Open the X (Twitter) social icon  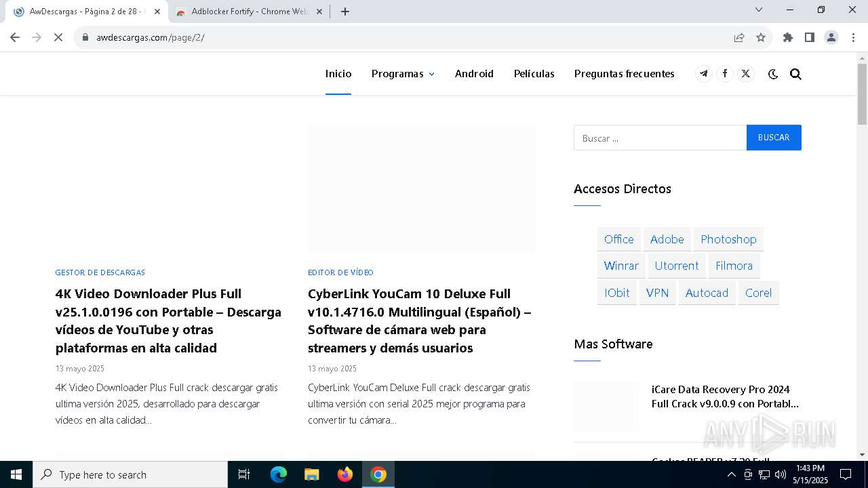[746, 74]
